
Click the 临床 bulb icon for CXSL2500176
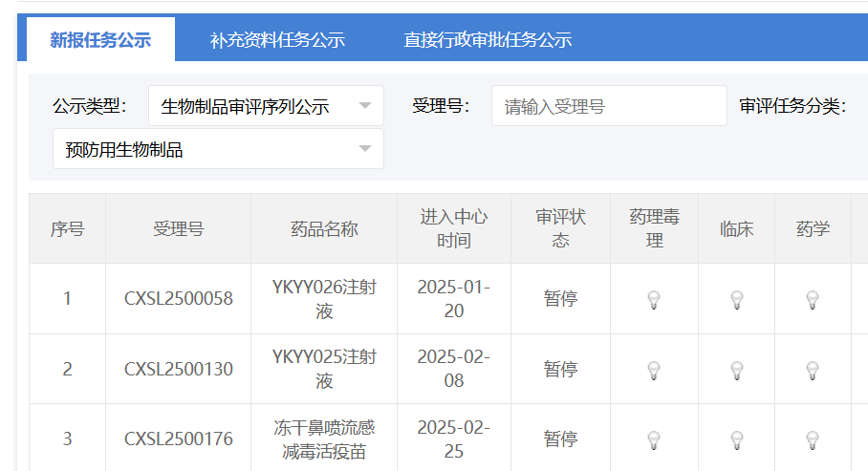point(737,440)
